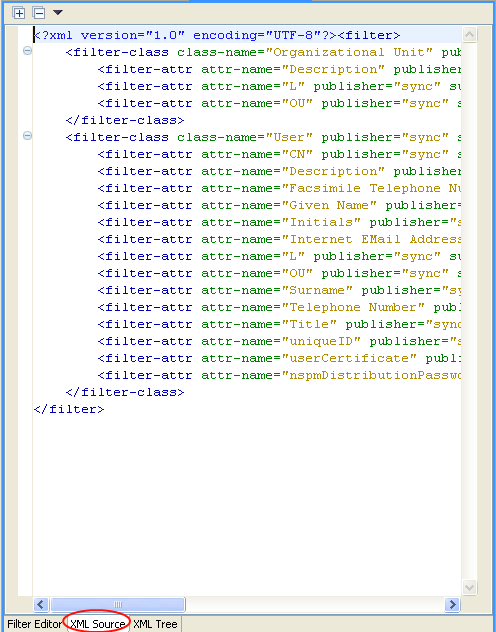Click the Collapse All minus icon
Screen dimensions: 496x632
coord(39,13)
